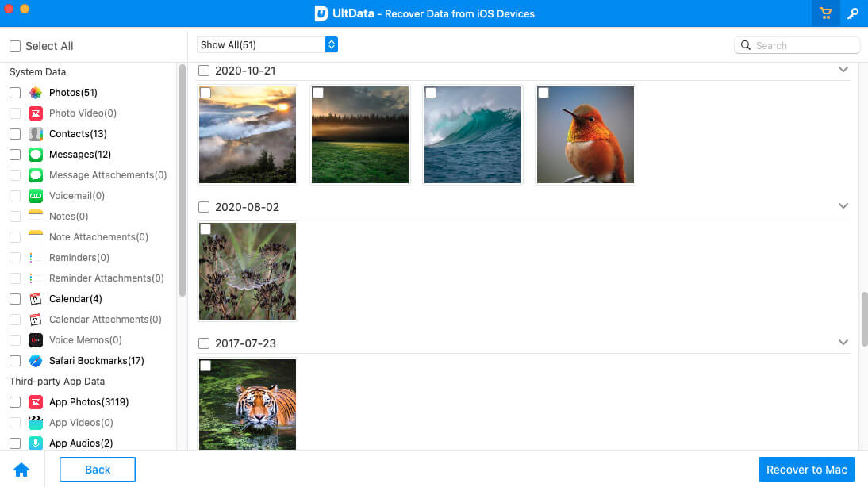Click the Voice Memos icon
The image size is (868, 487).
pyautogui.click(x=36, y=340)
